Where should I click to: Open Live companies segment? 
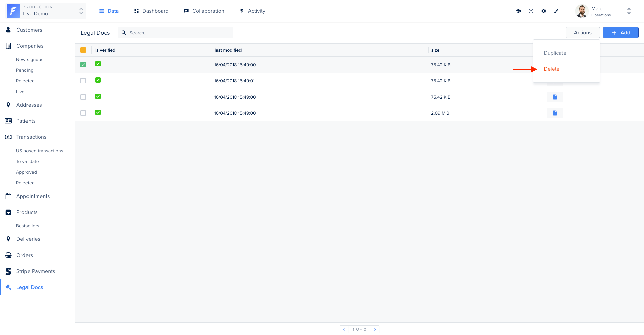point(20,92)
